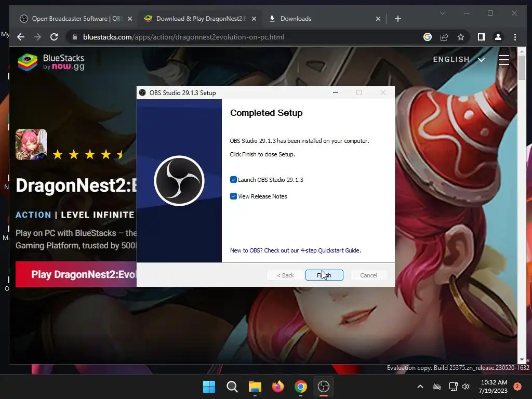Viewport: 532px width, 399px height.
Task: Open the 4-step Quickstart Guide link
Action: point(296,250)
